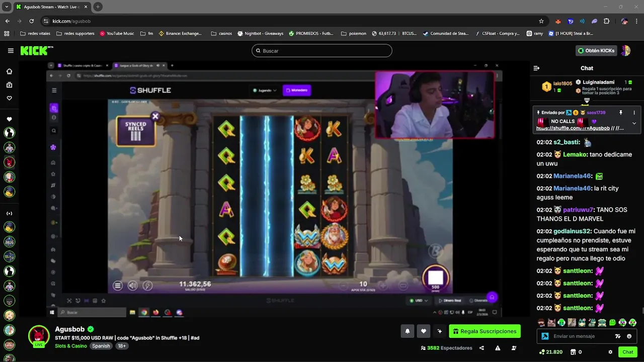Viewport: 644px width, 362px height.
Task: Click the browser back arrow
Action: (7, 21)
